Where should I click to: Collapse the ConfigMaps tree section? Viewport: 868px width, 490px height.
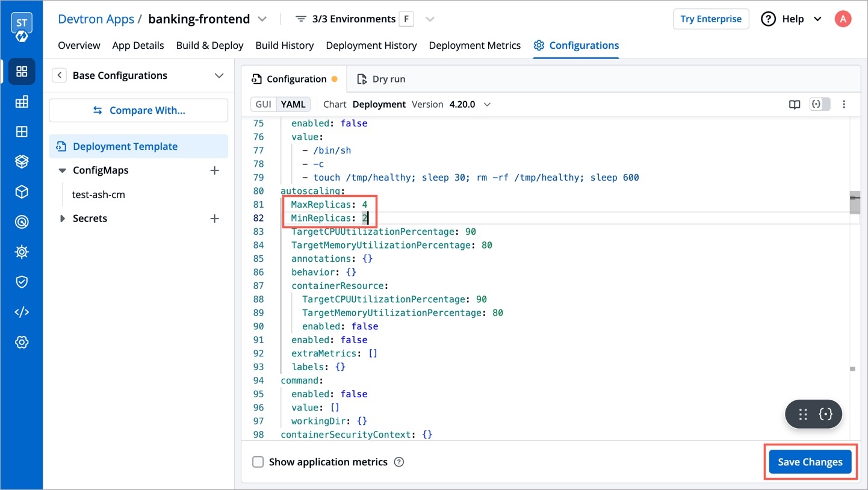coord(63,170)
